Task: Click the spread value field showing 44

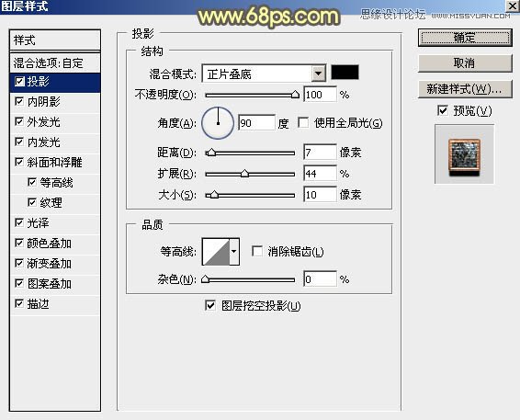Action: click(320, 174)
